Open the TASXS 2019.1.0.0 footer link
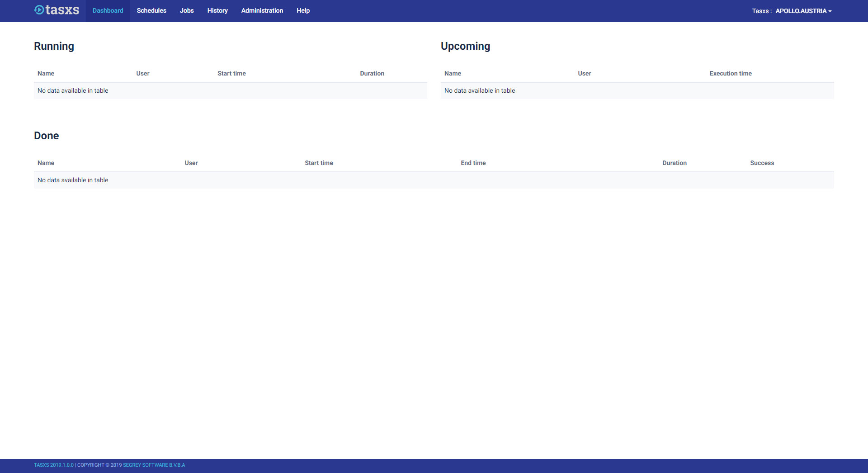 (54, 465)
